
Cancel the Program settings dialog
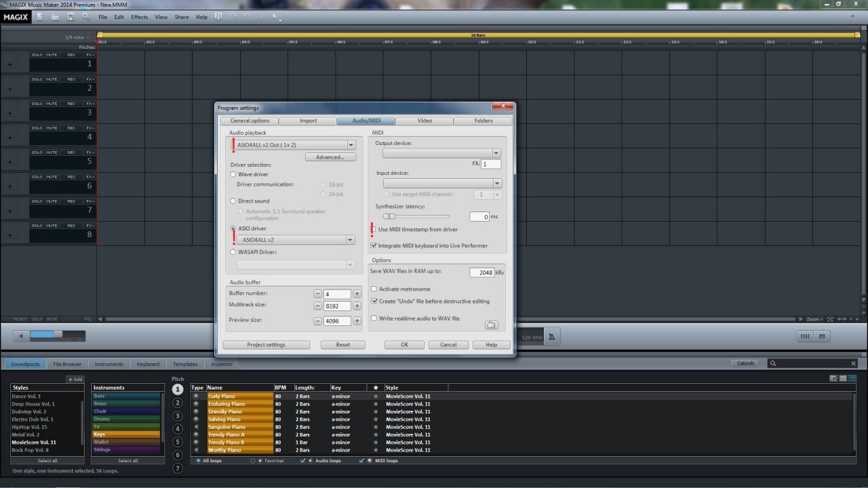tap(448, 345)
